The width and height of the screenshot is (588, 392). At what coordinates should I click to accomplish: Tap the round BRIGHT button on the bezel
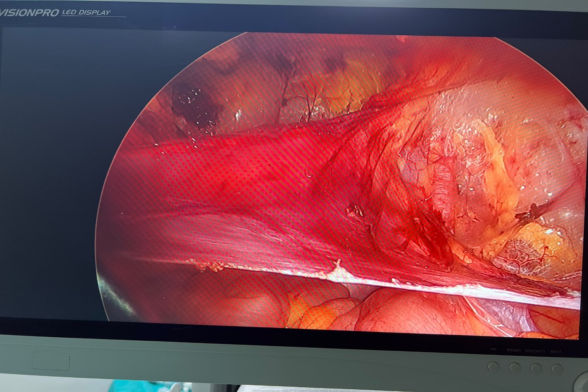pyautogui.click(x=514, y=367)
